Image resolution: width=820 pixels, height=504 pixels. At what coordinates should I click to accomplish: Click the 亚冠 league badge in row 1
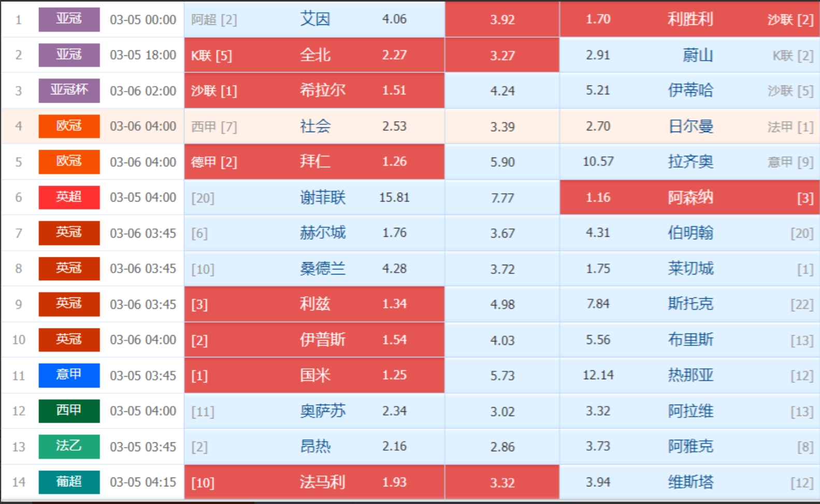click(69, 19)
